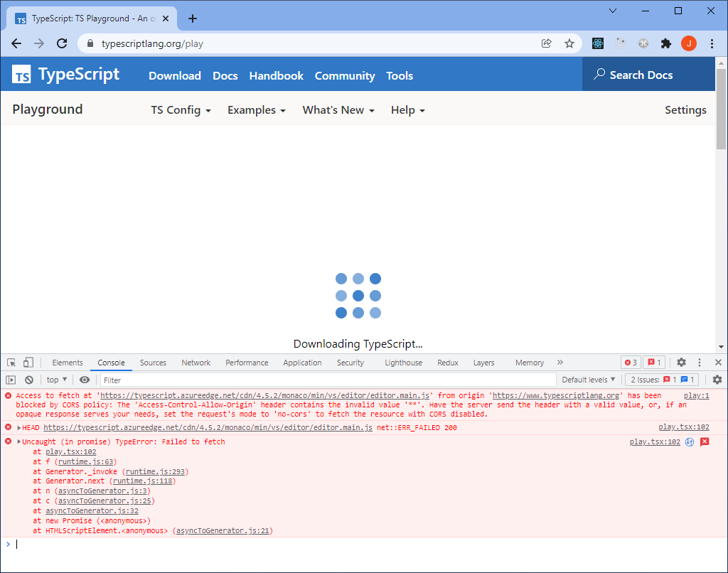
Task: Open DevTools settings gear
Action: pos(680,363)
